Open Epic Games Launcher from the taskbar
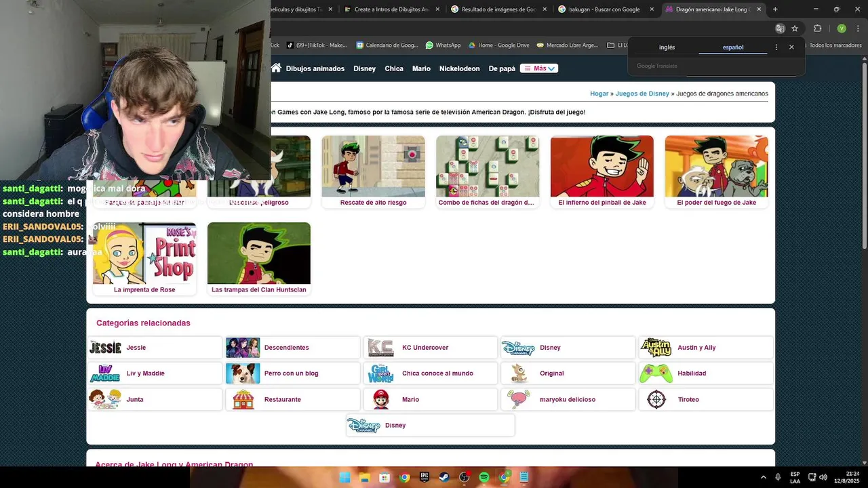This screenshot has height=488, width=868. pos(425,477)
